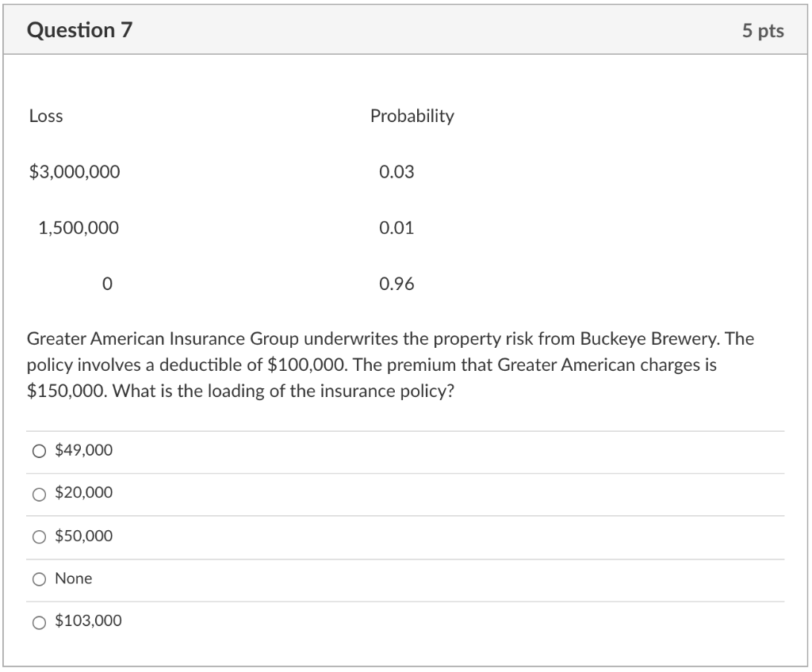Click the 0.96 probability value

396,283
